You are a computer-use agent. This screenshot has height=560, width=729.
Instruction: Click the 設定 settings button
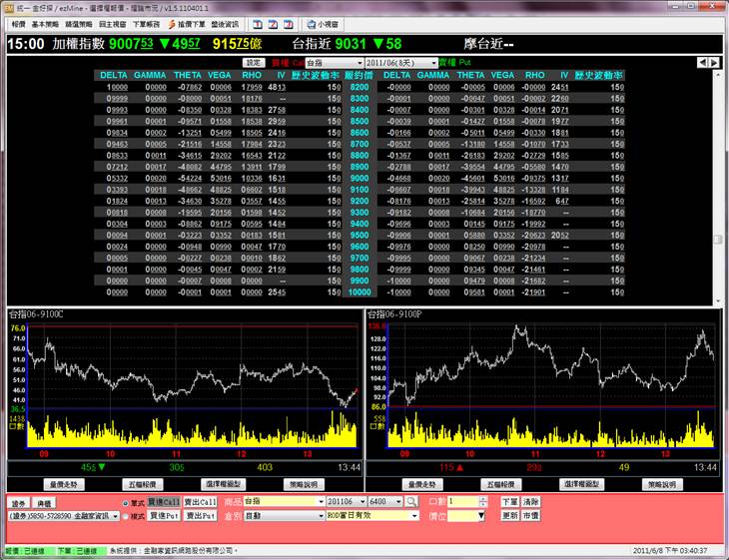tap(256, 62)
